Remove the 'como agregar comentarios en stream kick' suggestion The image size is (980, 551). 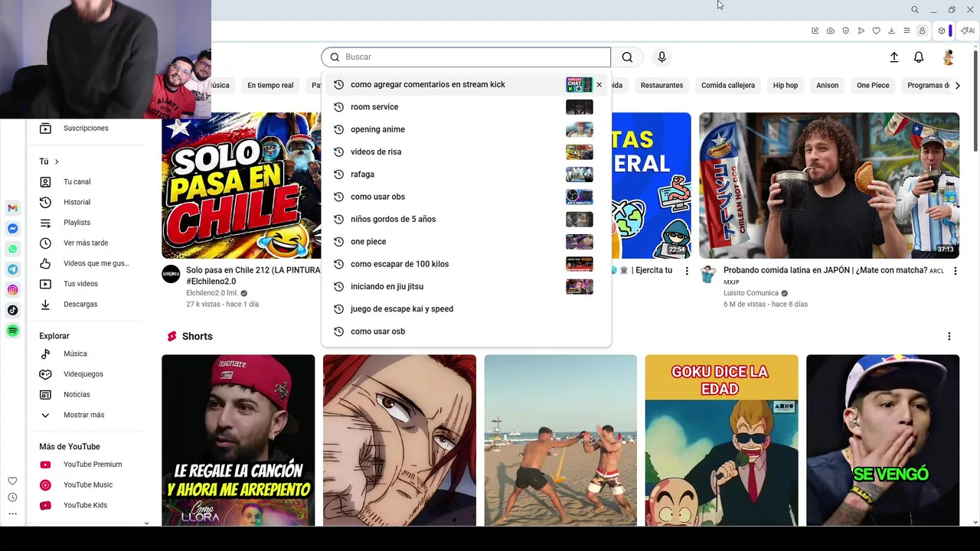pyautogui.click(x=599, y=84)
